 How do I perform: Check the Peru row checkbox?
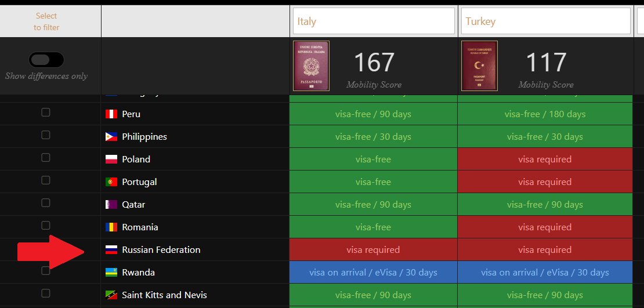click(46, 113)
